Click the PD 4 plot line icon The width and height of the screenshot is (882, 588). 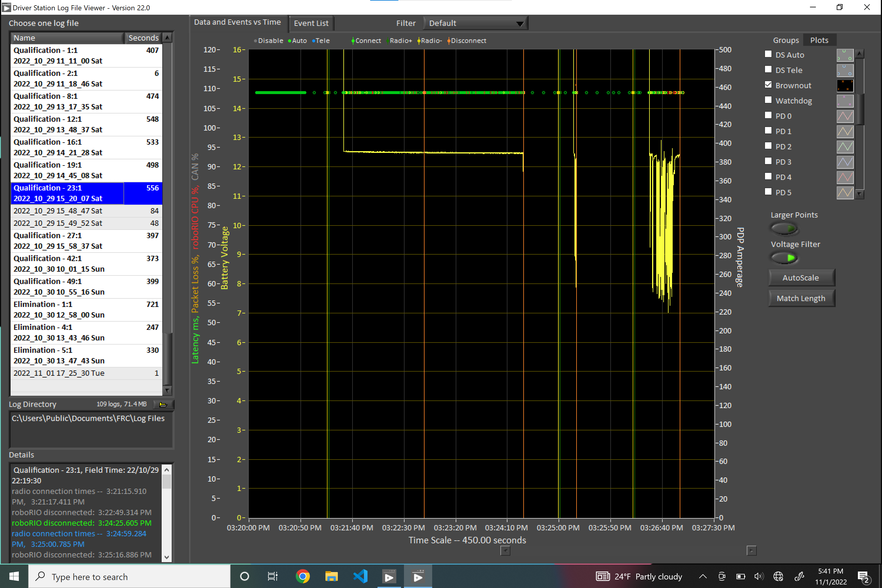[x=845, y=177]
